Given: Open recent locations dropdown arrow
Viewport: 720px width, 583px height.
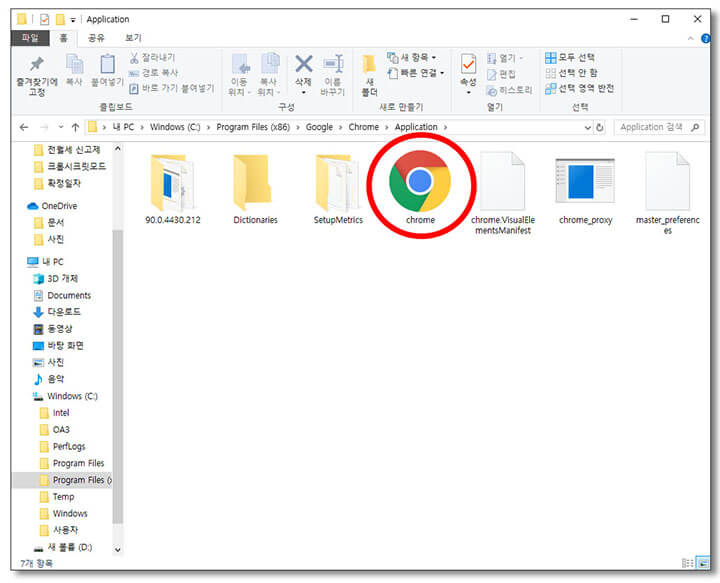Looking at the screenshot, I should pos(61,127).
